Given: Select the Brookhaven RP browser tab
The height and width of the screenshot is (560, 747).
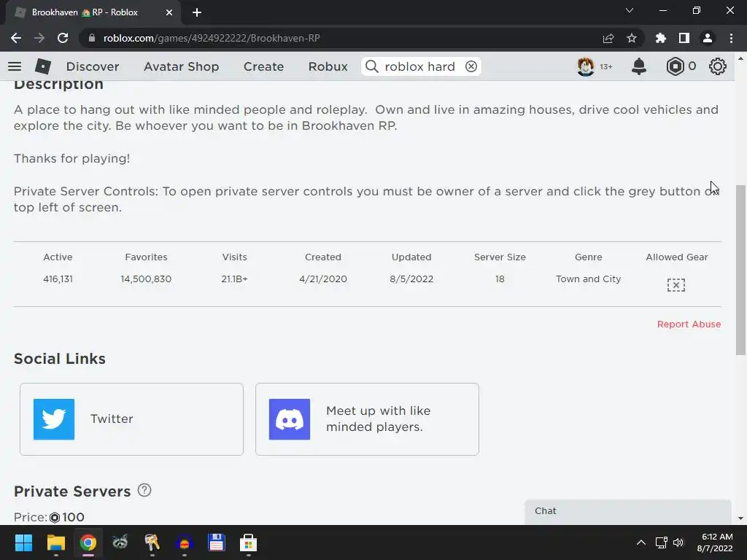Looking at the screenshot, I should (93, 12).
